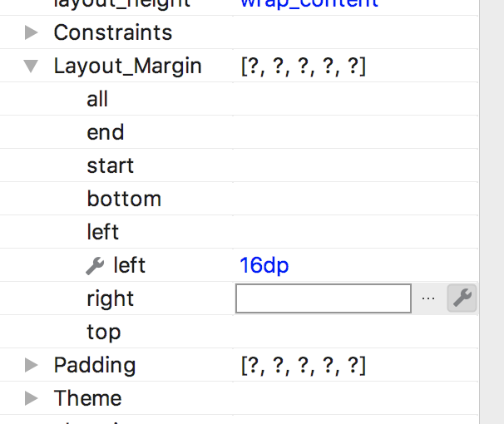Screen dimensions: 504x424
Task: Click the properties panel vertical scrollbar
Action: [x=492, y=208]
